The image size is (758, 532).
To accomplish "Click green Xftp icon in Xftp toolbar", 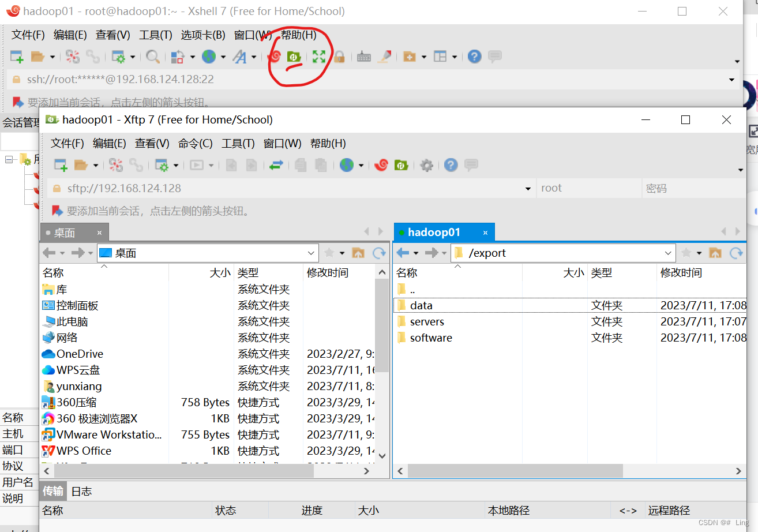I will click(x=401, y=166).
